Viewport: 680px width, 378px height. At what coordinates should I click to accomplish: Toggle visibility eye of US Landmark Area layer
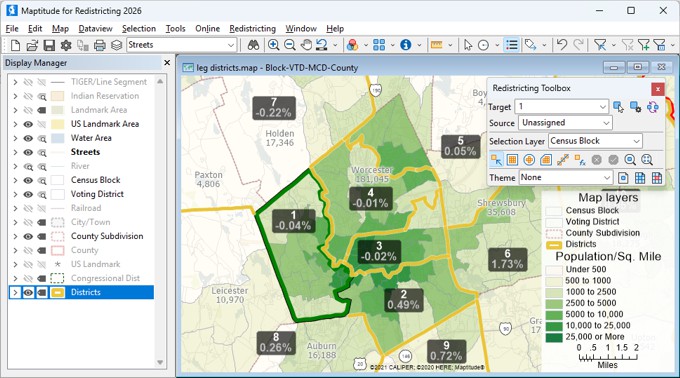[x=28, y=124]
